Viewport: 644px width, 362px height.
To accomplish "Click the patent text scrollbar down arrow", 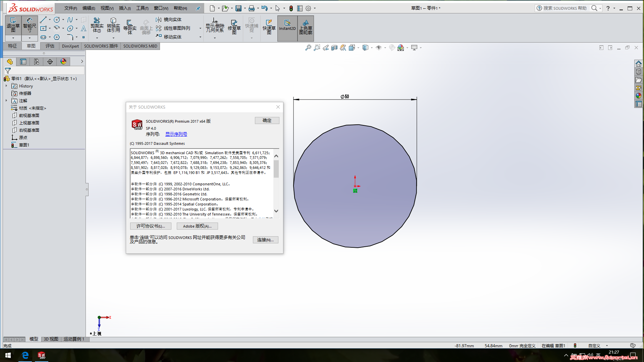I will [x=276, y=211].
